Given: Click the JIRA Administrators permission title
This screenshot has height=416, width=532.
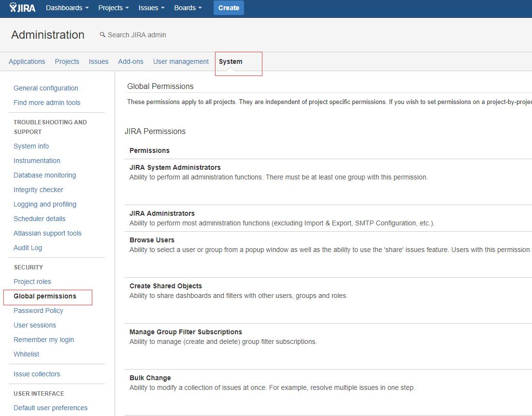Looking at the screenshot, I should click(162, 213).
